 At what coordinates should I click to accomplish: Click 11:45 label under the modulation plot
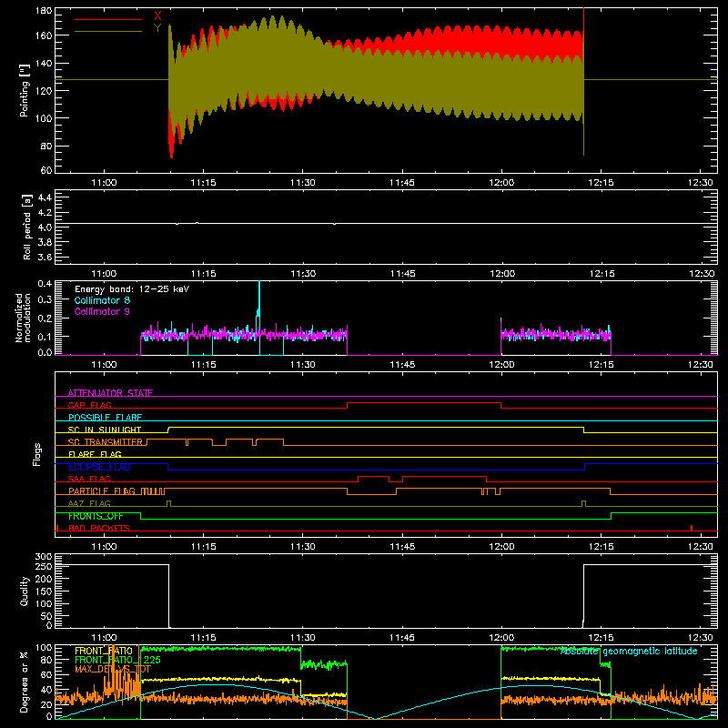click(x=402, y=365)
